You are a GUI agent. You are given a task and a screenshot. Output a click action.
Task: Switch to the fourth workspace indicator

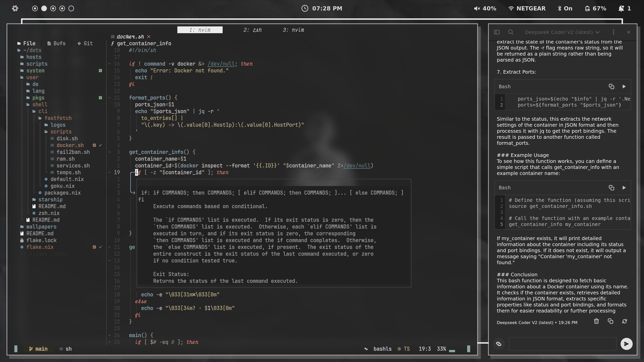[62, 9]
